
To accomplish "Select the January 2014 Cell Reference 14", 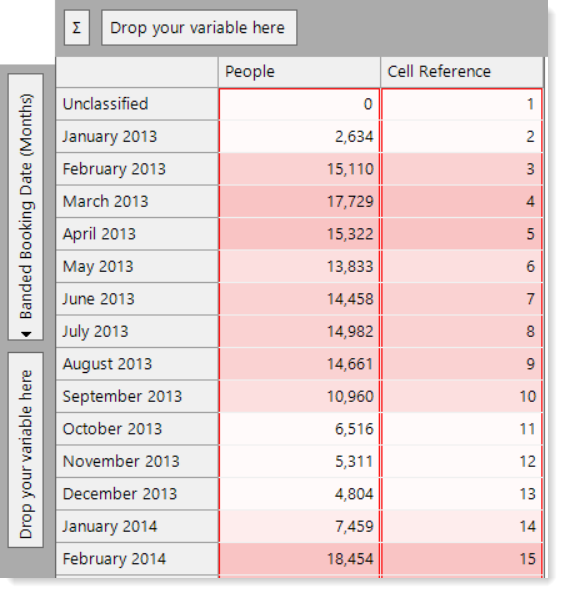I will [x=462, y=527].
